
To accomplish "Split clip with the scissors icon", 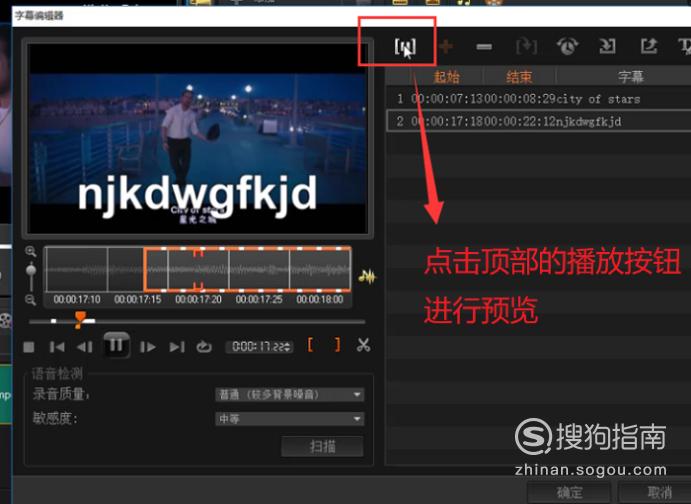I will pyautogui.click(x=364, y=345).
